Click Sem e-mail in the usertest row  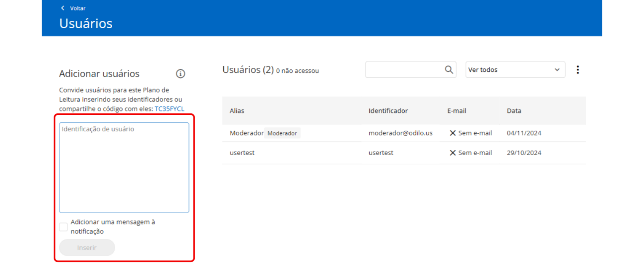pos(475,153)
